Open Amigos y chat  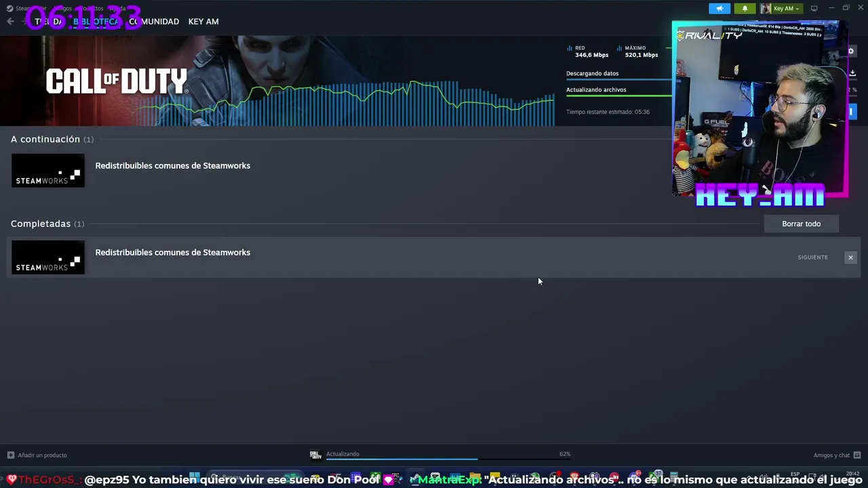[831, 455]
